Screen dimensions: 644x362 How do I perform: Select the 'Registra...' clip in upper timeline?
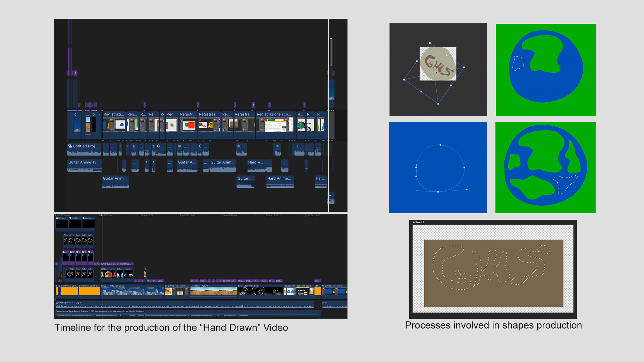[245, 125]
